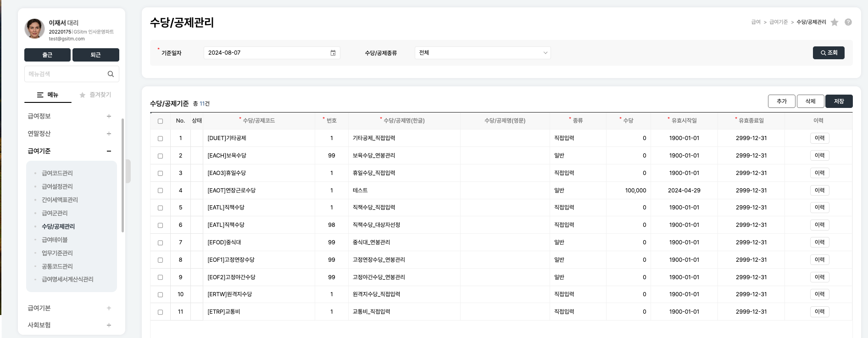
Task: Click the 메뉴검색 input field
Action: [x=64, y=74]
